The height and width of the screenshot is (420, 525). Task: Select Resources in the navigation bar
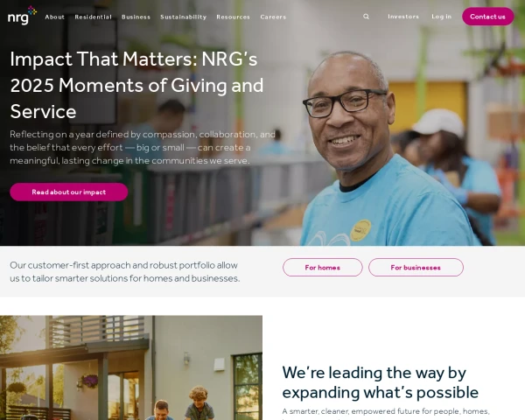(x=233, y=17)
